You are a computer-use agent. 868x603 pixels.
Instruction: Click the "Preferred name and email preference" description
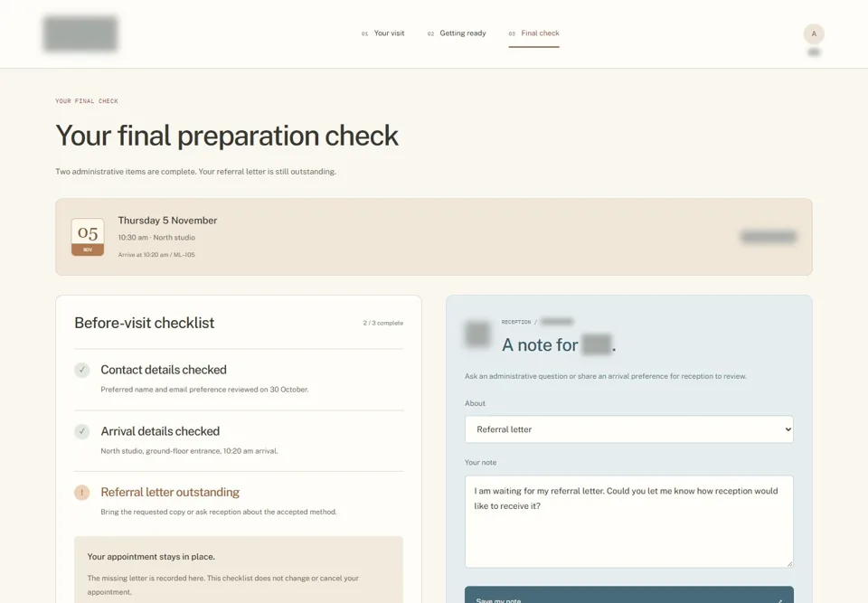pos(205,390)
